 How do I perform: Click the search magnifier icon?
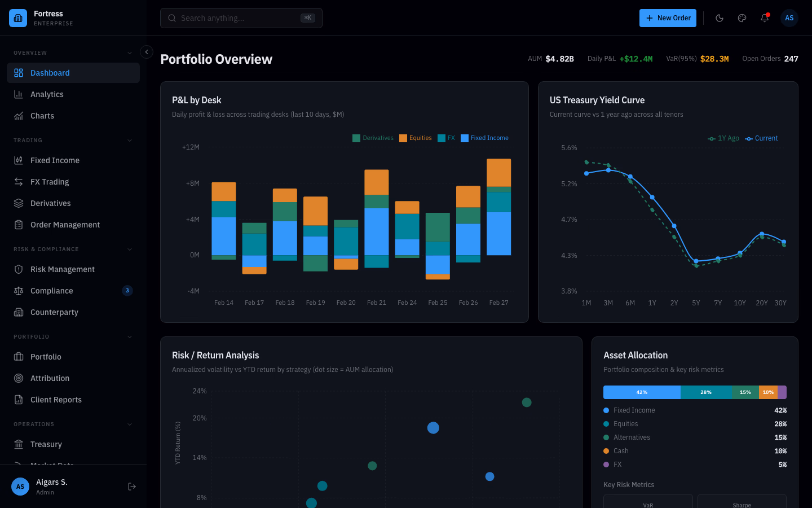click(172, 18)
